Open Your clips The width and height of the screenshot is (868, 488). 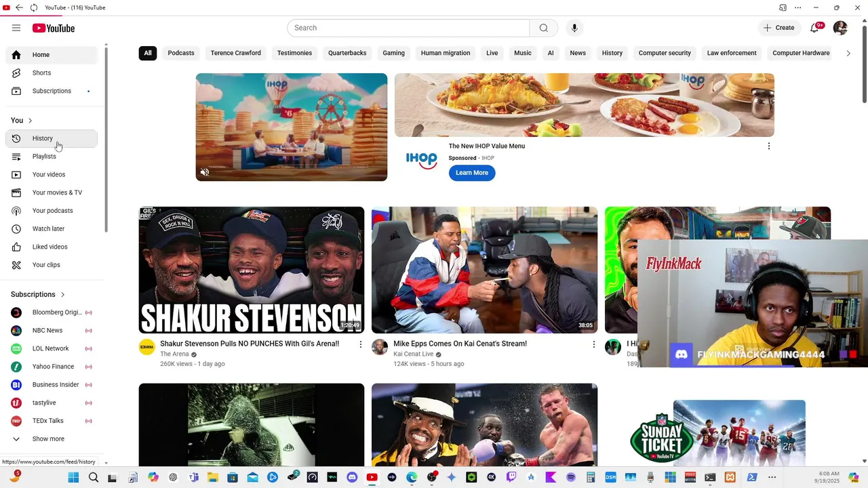52,265
